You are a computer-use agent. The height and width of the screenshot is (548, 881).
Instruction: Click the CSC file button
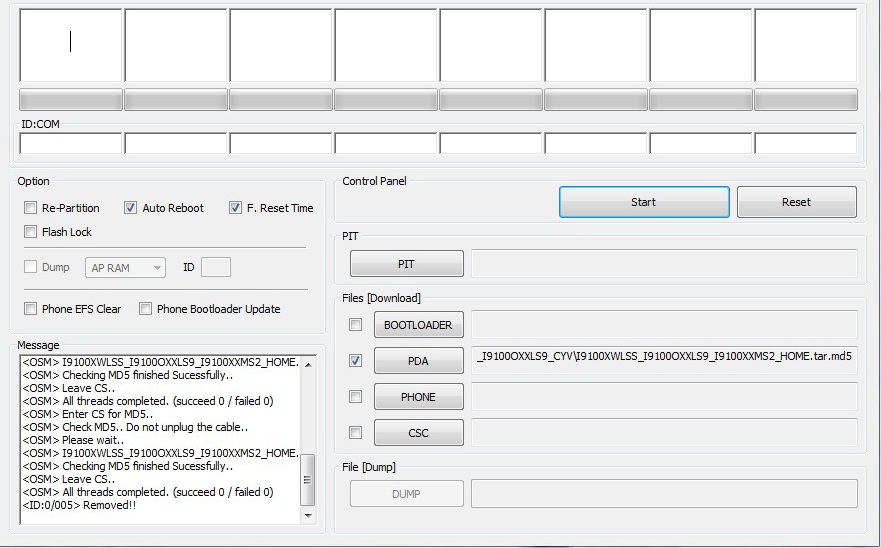point(419,433)
